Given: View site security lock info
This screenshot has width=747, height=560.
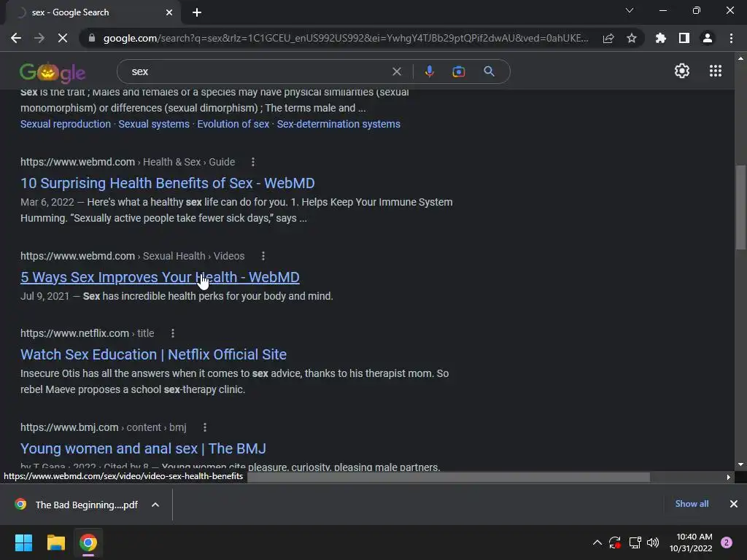Looking at the screenshot, I should pos(92,38).
